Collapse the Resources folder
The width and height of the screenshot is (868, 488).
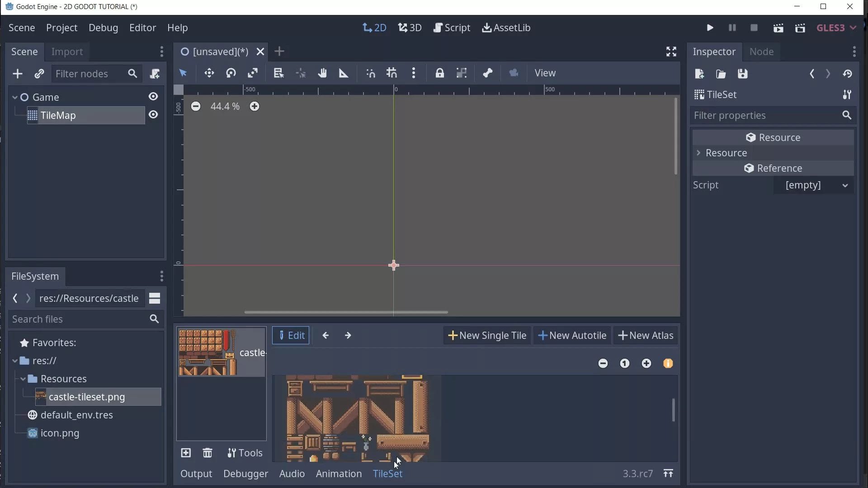click(23, 379)
